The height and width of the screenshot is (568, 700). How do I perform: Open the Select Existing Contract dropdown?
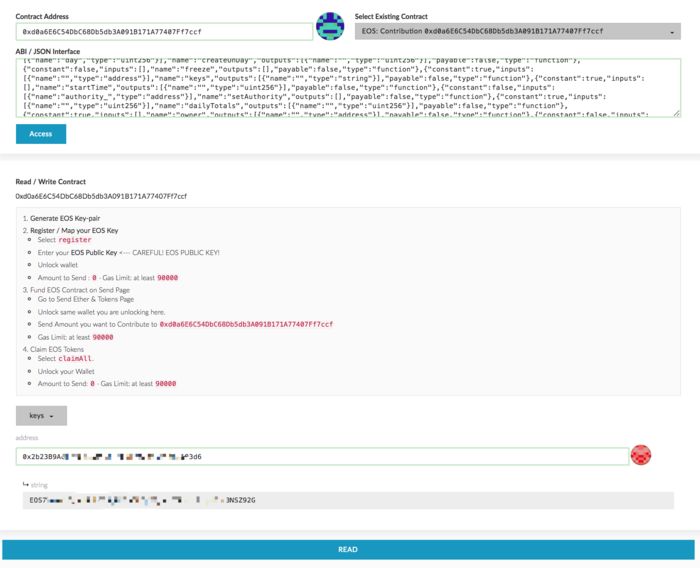(x=517, y=31)
